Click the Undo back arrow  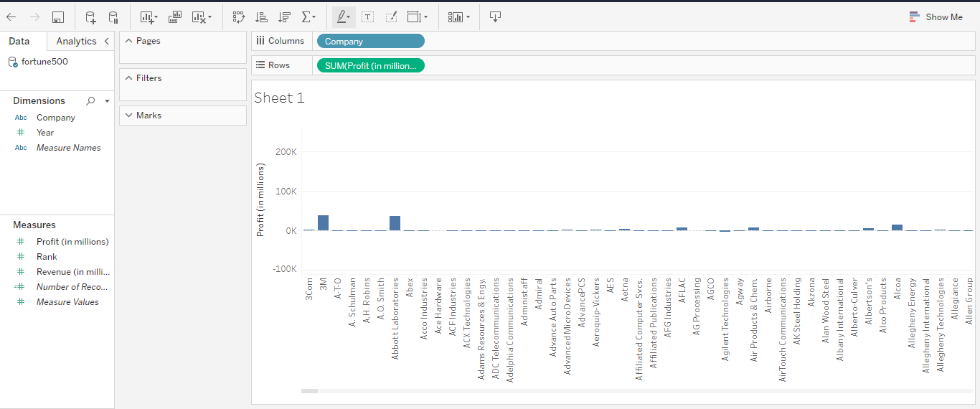(11, 17)
